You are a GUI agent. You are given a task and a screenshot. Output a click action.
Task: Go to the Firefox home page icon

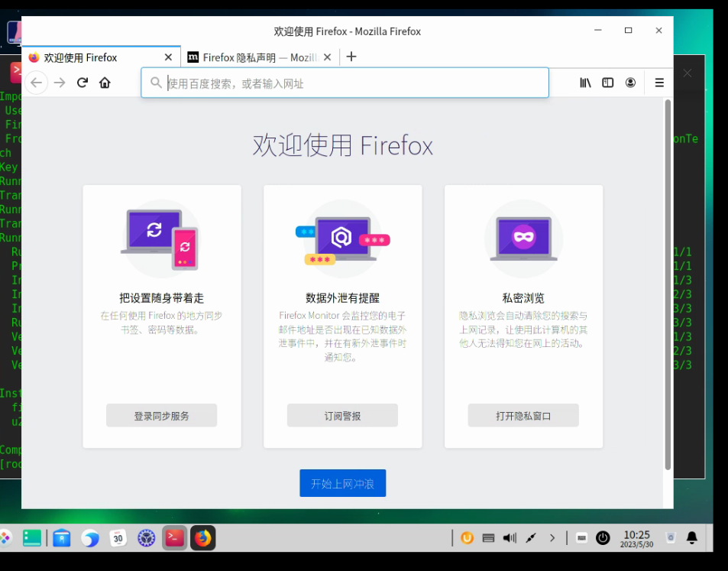point(105,83)
